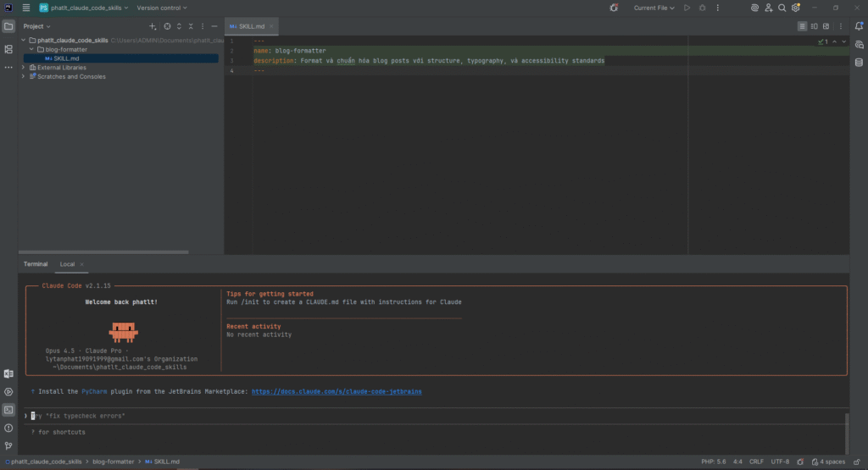Click the Search Everywhere magnifier icon
The width and height of the screenshot is (868, 470).
(782, 8)
